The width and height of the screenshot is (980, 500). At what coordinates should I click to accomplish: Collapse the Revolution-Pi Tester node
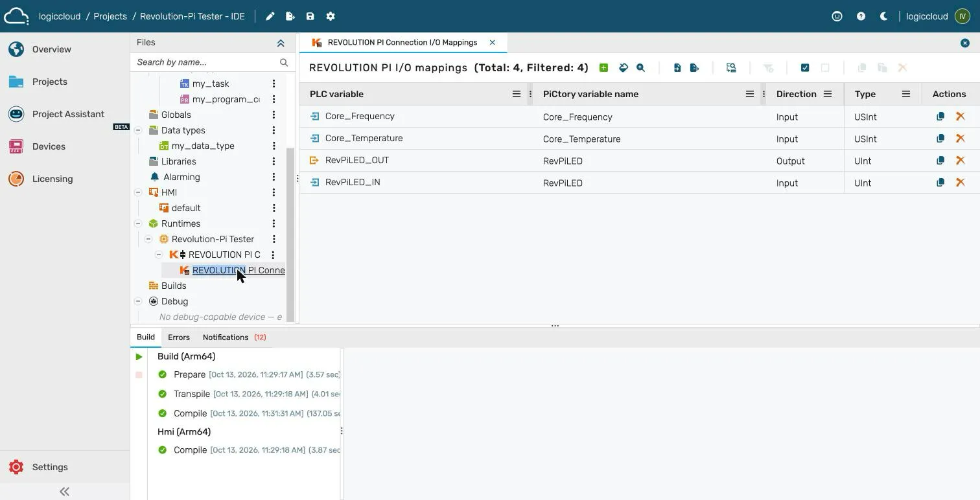(x=148, y=239)
